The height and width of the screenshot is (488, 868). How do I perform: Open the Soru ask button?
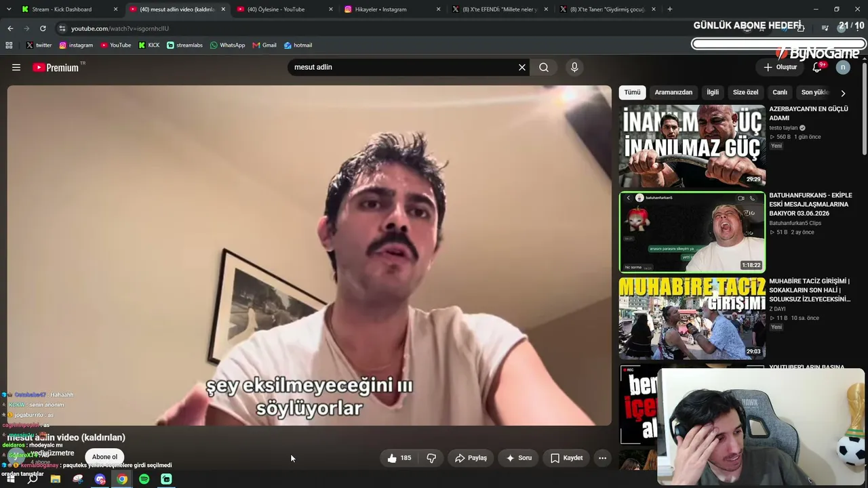(x=519, y=458)
